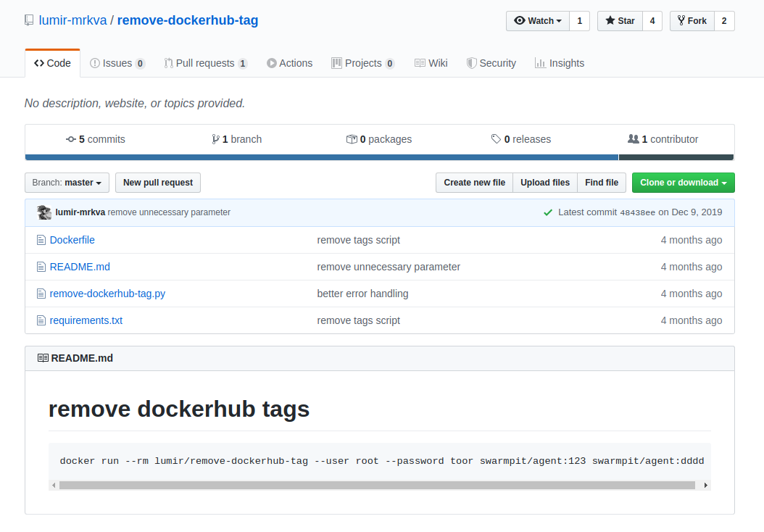Open the Branch: master selector
Image resolution: width=764 pixels, height=532 pixels.
[67, 183]
